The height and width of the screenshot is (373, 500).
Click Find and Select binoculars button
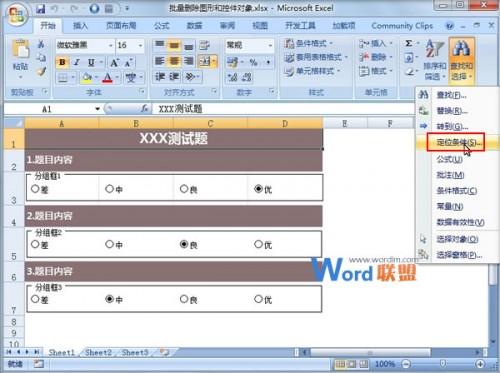pos(462,60)
